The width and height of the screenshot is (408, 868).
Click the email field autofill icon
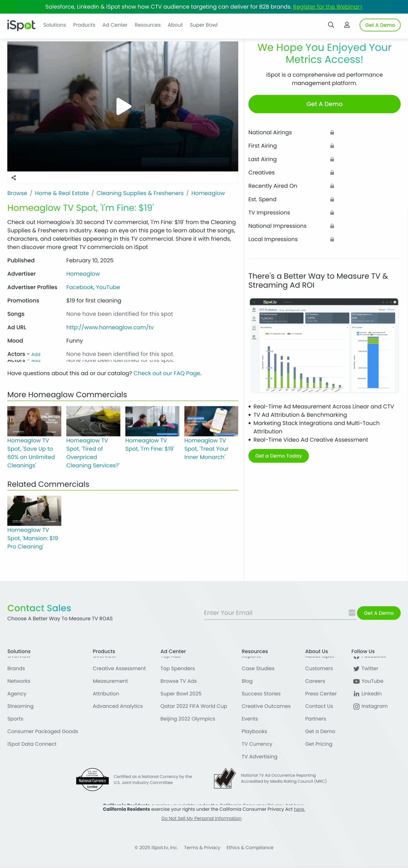pyautogui.click(x=352, y=613)
